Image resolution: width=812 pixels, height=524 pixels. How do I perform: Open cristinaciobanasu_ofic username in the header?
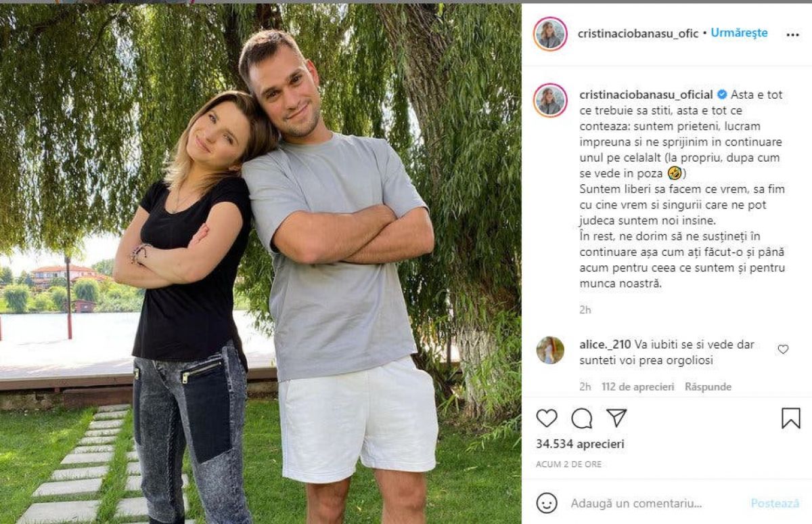coord(638,33)
